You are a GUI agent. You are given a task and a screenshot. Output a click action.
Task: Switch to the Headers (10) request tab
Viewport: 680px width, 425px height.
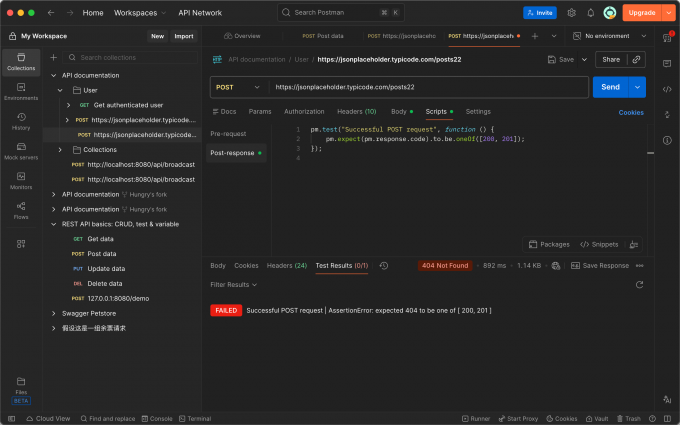(356, 111)
